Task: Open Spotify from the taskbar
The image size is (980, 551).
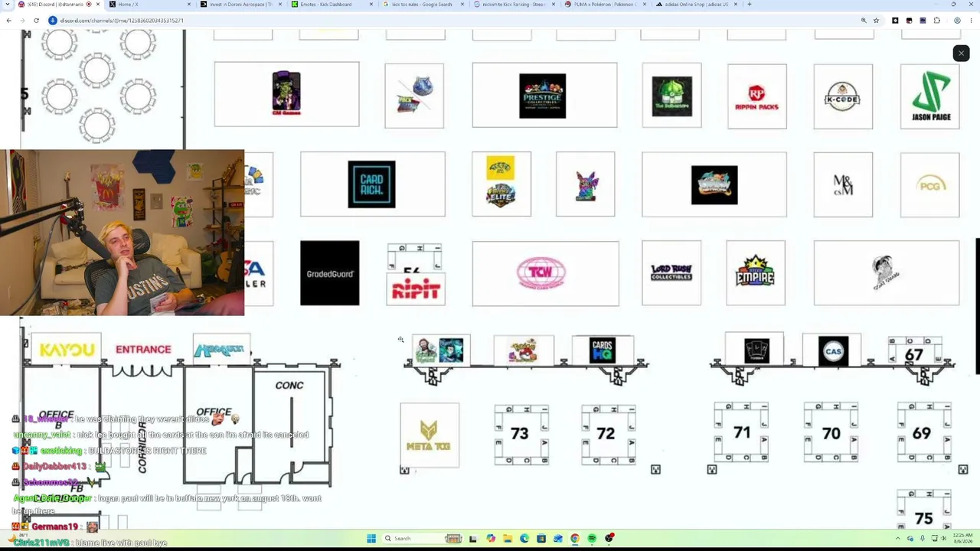Action: click(592, 539)
